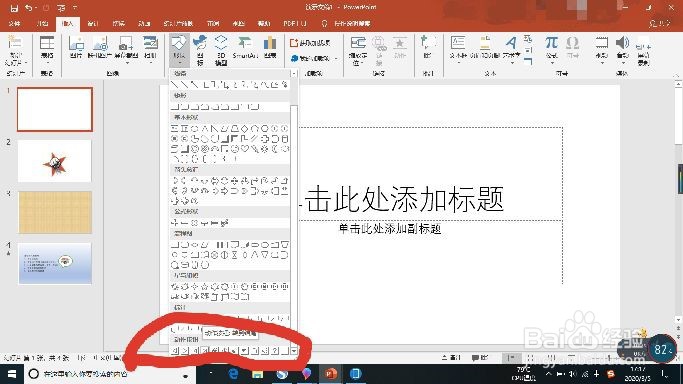Click the shapes gallery scroll-down arrow at bottom
Screen dimensions: 683x384
pos(294,350)
